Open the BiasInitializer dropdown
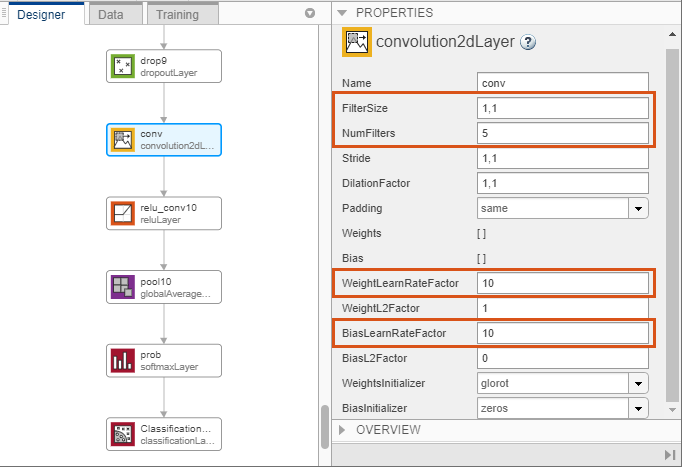Screen dimensions: 682x467 [x=638, y=408]
